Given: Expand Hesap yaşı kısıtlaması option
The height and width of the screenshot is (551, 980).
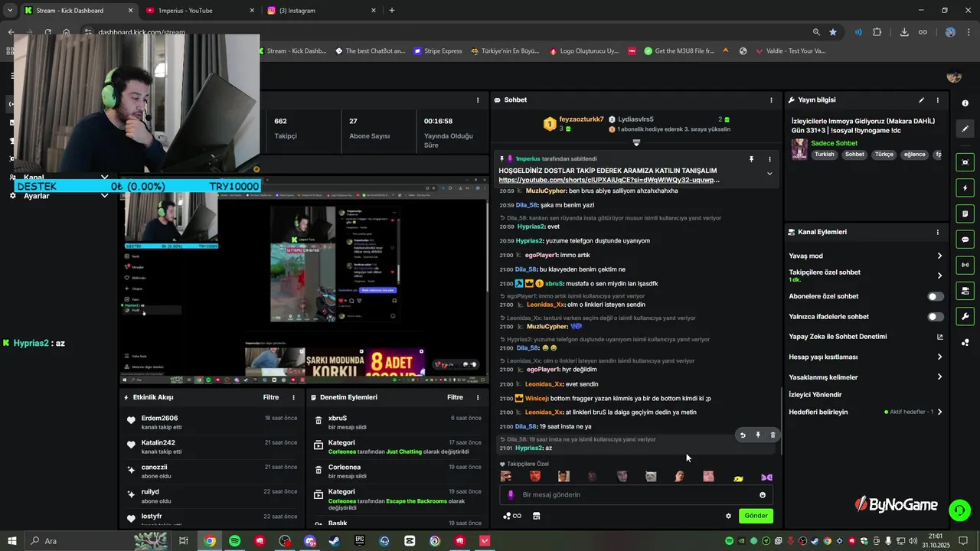Looking at the screenshot, I should coord(939,357).
